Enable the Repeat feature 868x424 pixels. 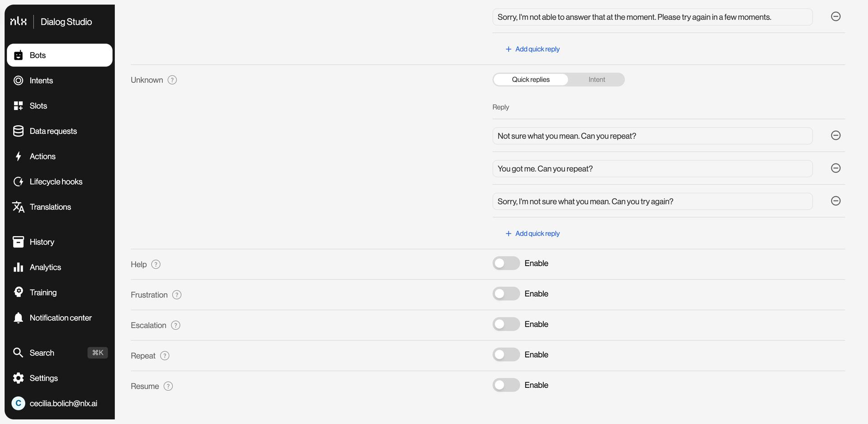click(x=505, y=354)
